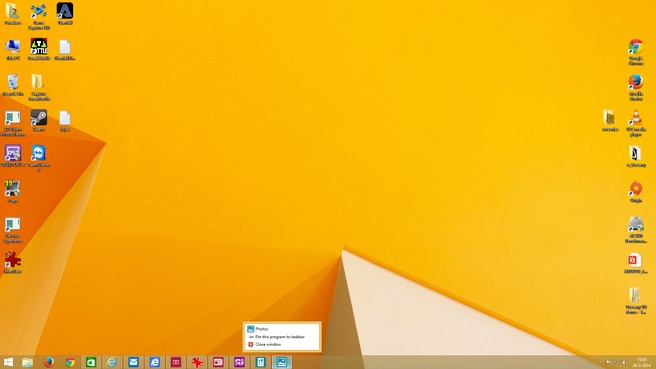Select the striped folder beside VLC

pos(610,121)
